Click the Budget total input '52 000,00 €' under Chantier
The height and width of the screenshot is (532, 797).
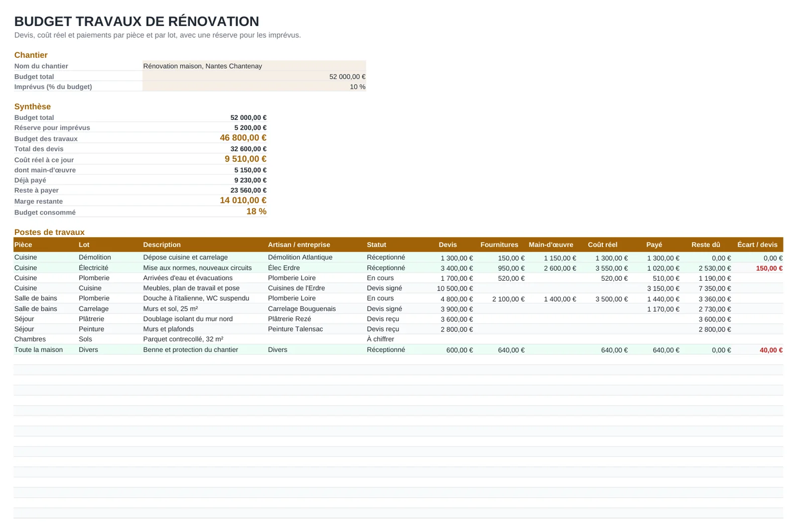[x=254, y=76]
